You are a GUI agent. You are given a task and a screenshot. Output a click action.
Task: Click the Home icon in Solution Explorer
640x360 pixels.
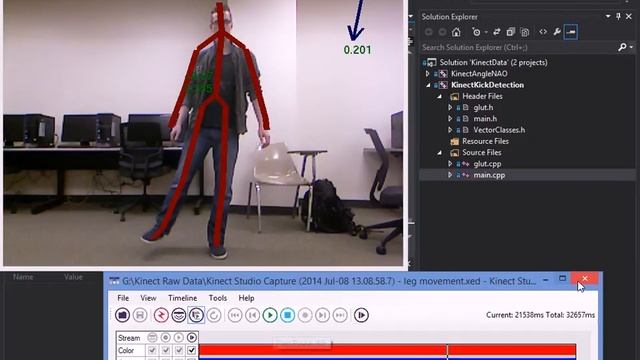point(456,32)
